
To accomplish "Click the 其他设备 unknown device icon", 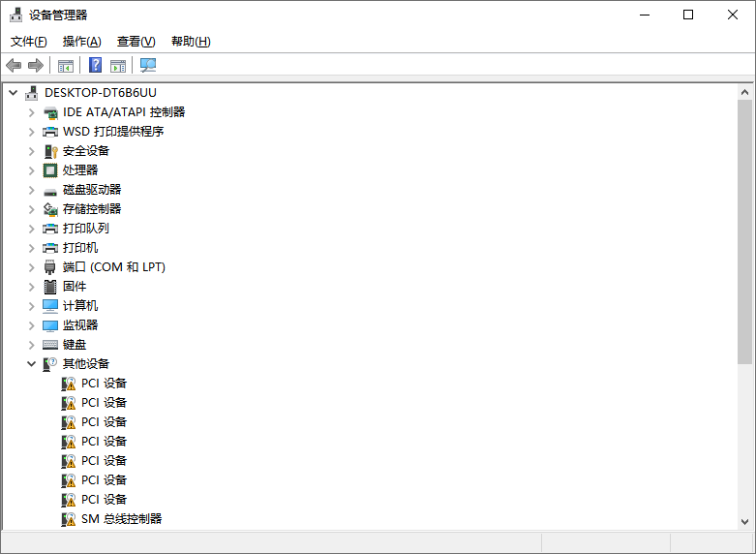I will pos(50,364).
